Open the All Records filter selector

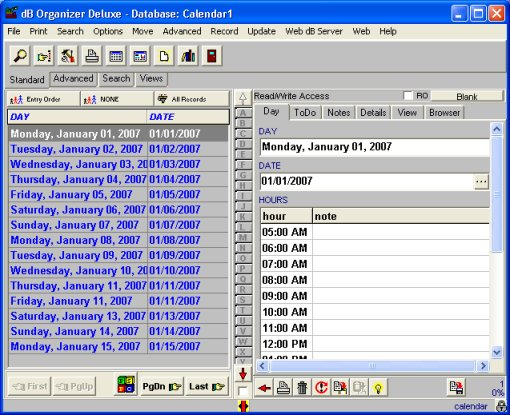(192, 99)
